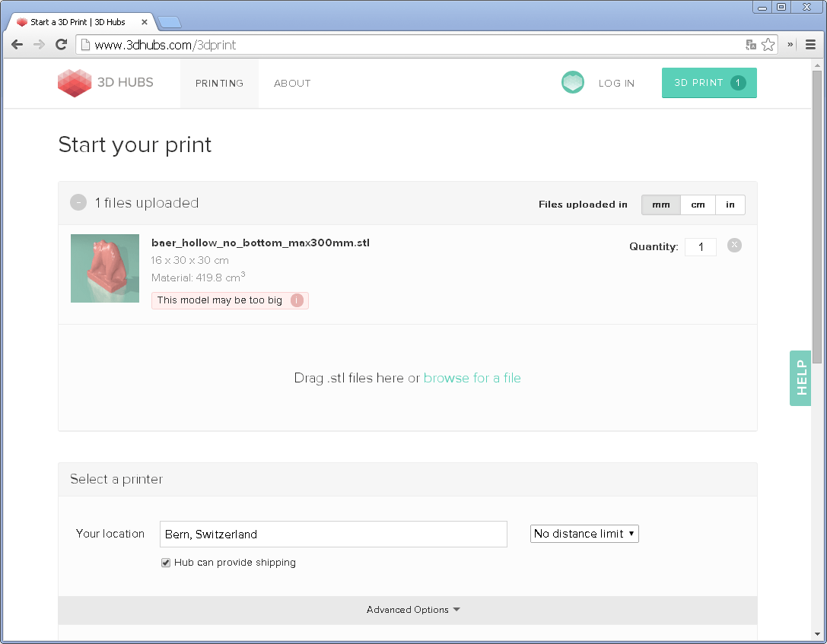827x644 pixels.
Task: Click browse for a file link
Action: (472, 378)
